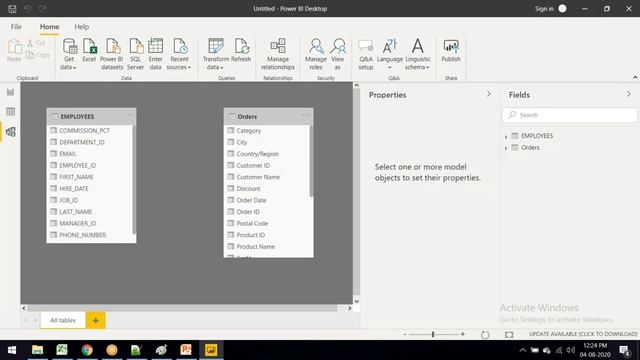Click the zoom slider handle
Image resolution: width=640 pixels, height=360 pixels.
433,334
